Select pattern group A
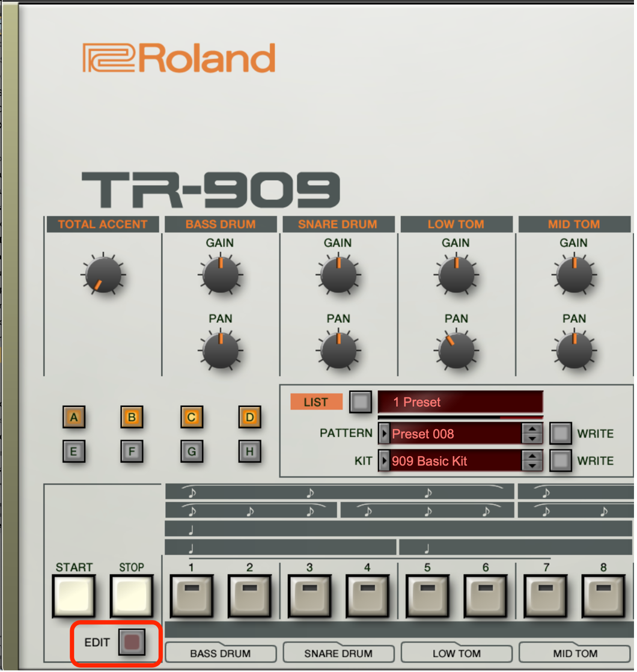 point(74,417)
